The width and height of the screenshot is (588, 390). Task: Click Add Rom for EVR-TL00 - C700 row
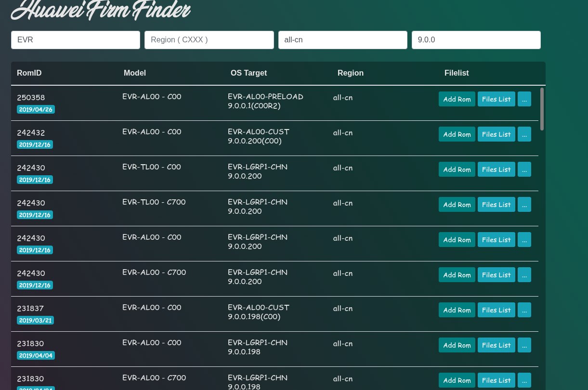point(457,205)
